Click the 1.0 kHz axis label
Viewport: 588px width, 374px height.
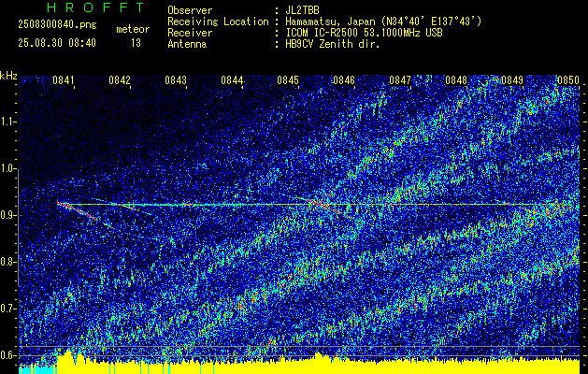tap(7, 168)
